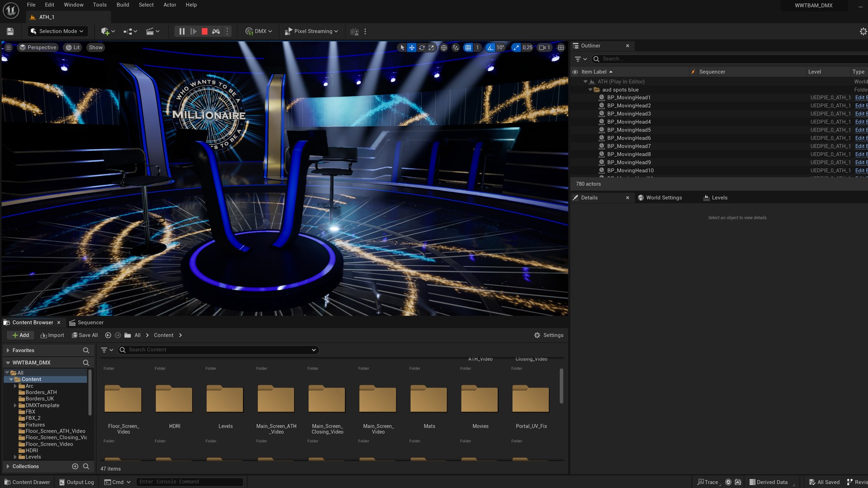This screenshot has height=488, width=868.
Task: Switch to the Sequencer tab
Action: tap(86, 323)
